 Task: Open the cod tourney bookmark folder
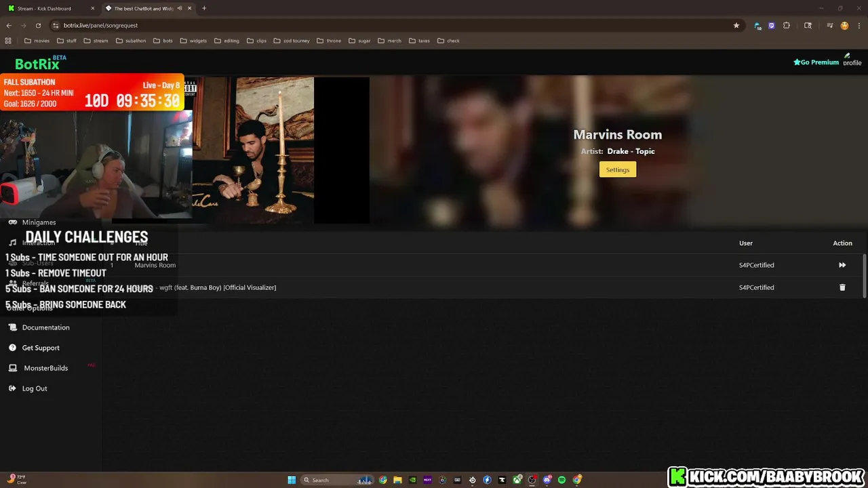[x=292, y=41]
